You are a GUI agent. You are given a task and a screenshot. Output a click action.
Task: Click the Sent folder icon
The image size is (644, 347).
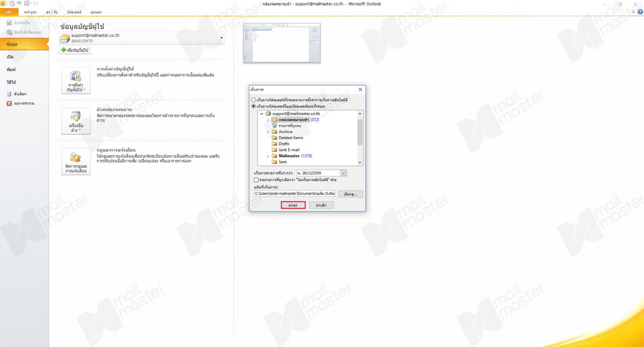(x=275, y=162)
